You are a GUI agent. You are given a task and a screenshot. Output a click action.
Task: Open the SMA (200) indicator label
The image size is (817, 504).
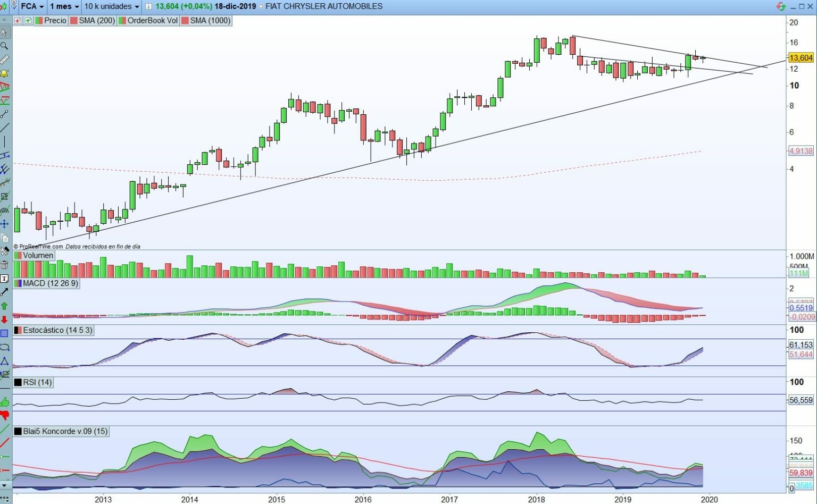(93, 21)
